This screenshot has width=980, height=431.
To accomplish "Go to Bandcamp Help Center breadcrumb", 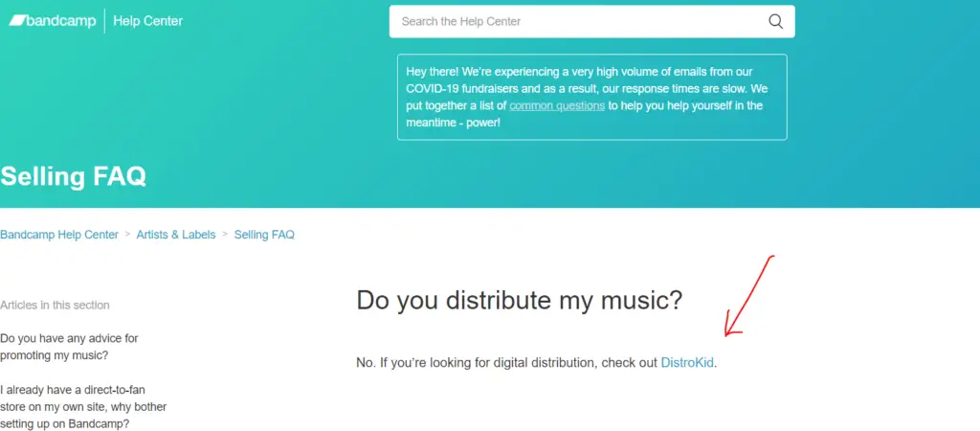I will pos(59,235).
